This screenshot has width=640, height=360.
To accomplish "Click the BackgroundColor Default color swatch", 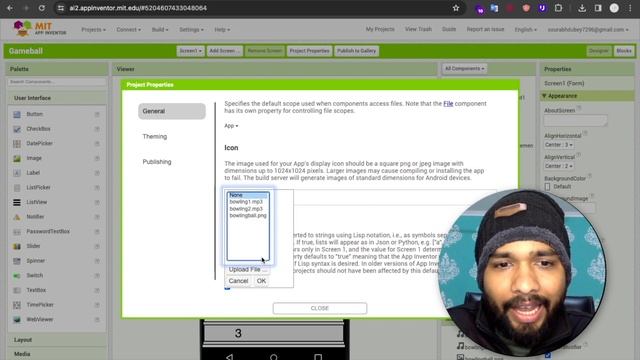I will (547, 187).
